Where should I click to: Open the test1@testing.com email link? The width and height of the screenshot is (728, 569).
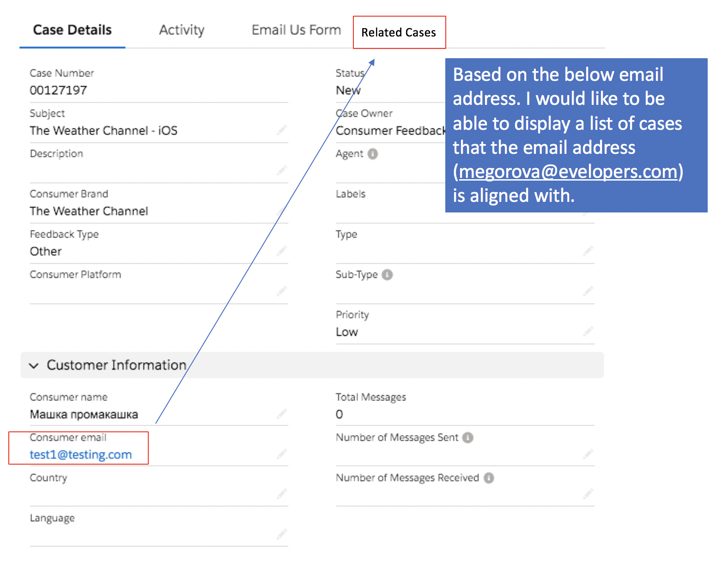pyautogui.click(x=81, y=455)
